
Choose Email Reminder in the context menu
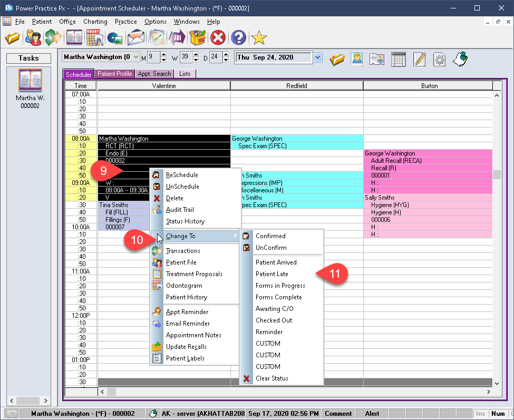[x=188, y=324]
